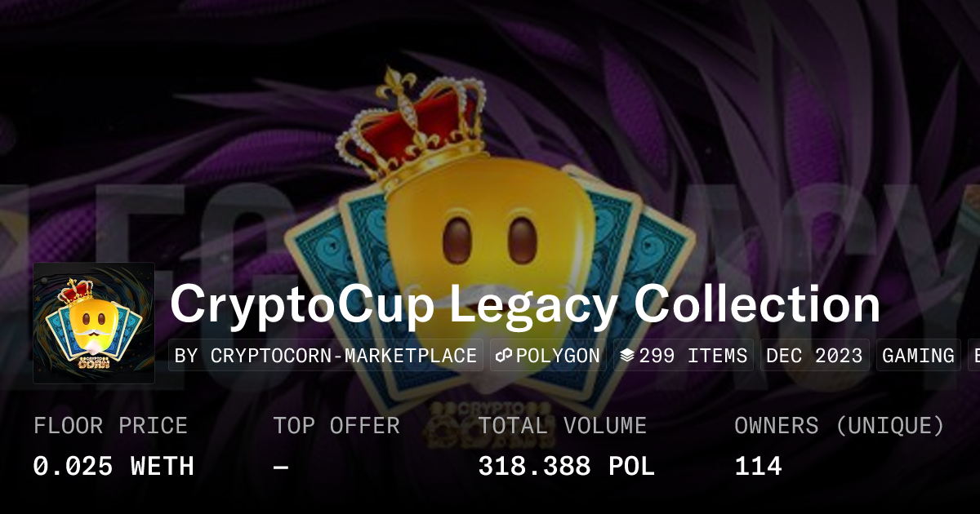Click the TOP OFFER label
Screen dimensions: 980x514
pos(336,426)
